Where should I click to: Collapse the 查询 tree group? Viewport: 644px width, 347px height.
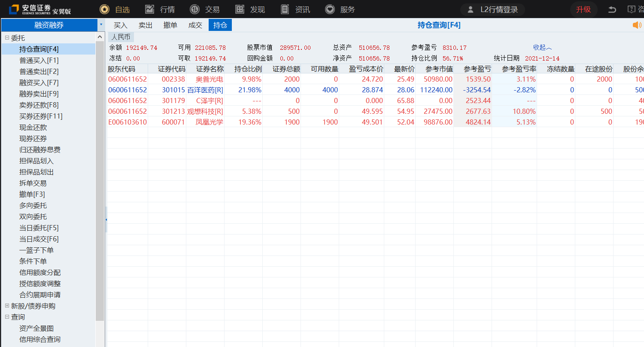pos(7,317)
